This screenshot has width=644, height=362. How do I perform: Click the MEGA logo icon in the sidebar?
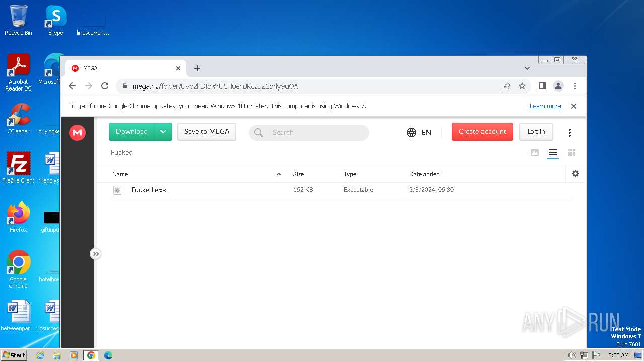click(x=77, y=133)
